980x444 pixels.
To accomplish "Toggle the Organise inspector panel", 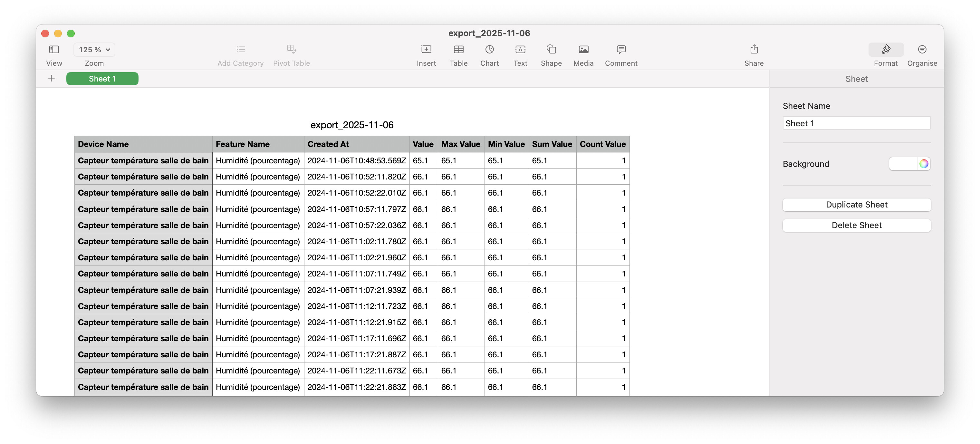I will [922, 50].
